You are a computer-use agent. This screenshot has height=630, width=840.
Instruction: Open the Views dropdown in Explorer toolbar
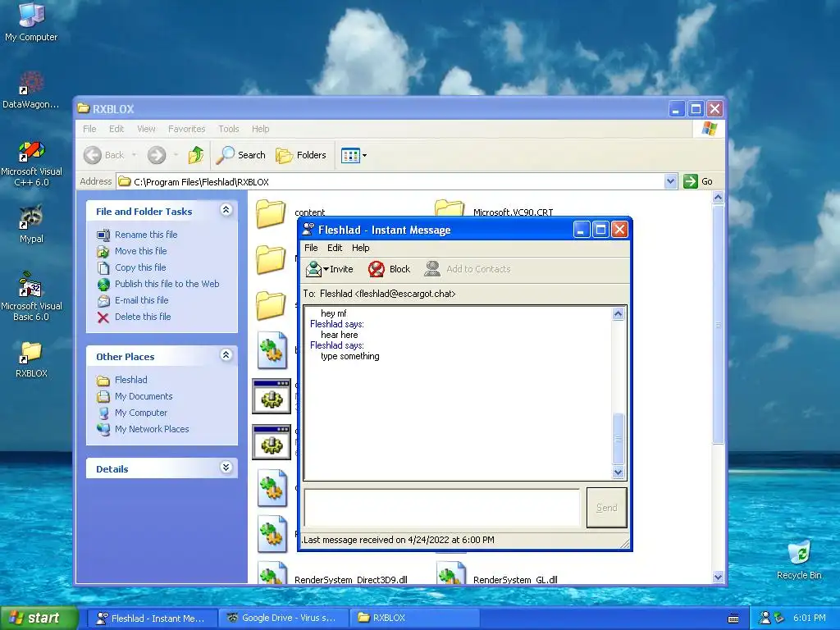pos(354,155)
